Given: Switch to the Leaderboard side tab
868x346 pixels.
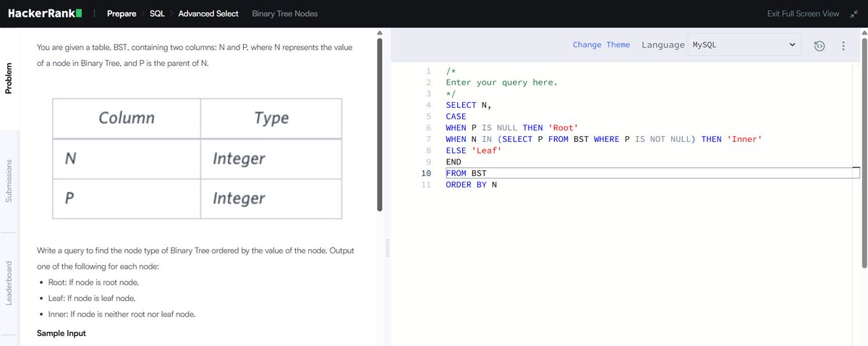Looking at the screenshot, I should click(x=9, y=283).
